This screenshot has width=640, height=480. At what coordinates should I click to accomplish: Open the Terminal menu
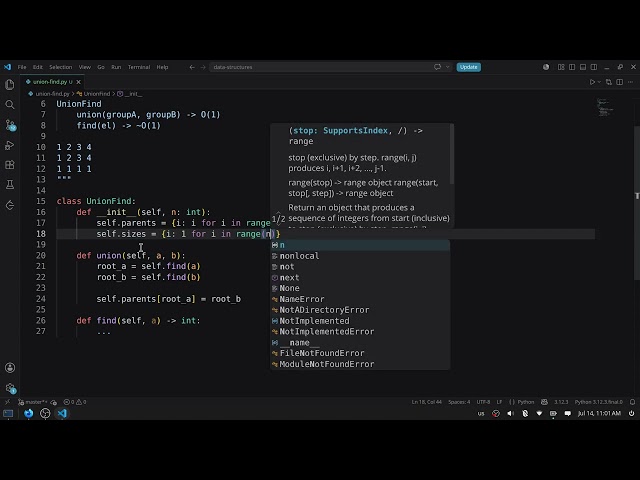pyautogui.click(x=139, y=67)
